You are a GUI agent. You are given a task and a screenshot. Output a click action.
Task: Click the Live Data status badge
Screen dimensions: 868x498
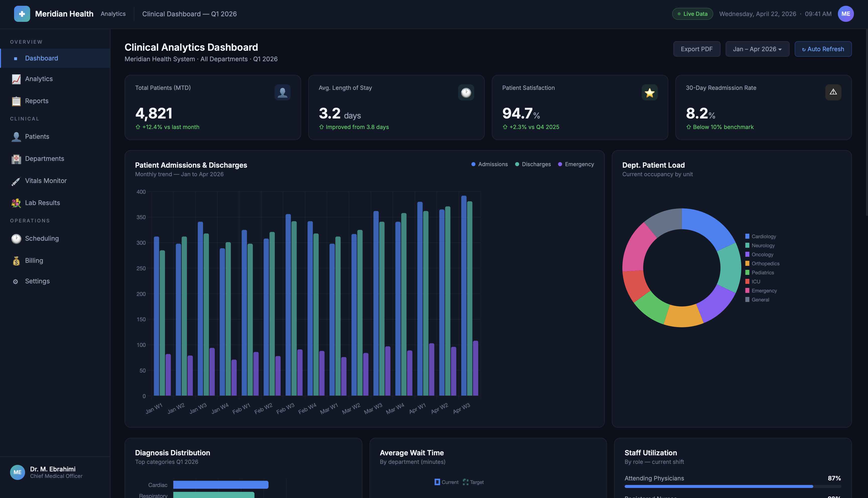coord(692,14)
